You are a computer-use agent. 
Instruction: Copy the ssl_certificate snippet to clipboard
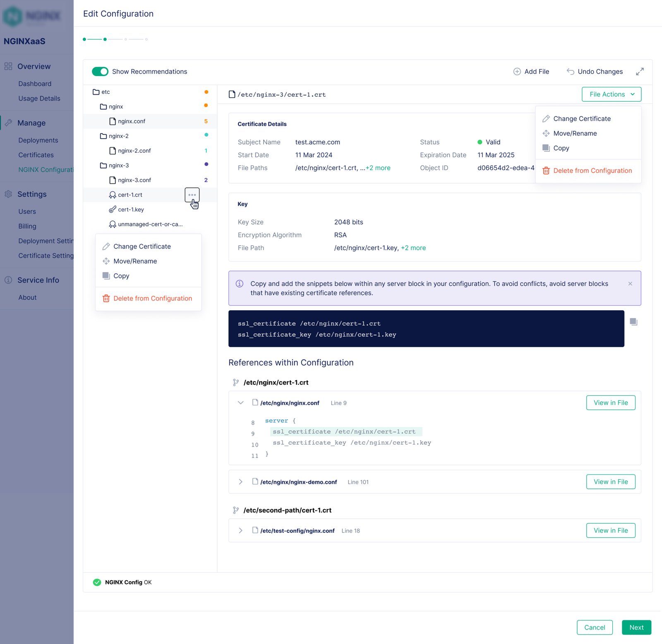click(633, 322)
